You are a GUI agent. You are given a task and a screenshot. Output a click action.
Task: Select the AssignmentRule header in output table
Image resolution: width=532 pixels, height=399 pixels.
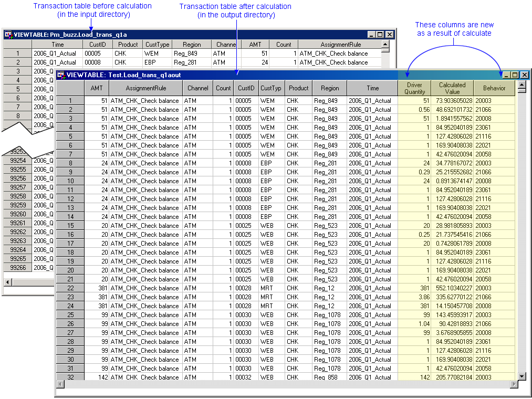point(145,88)
